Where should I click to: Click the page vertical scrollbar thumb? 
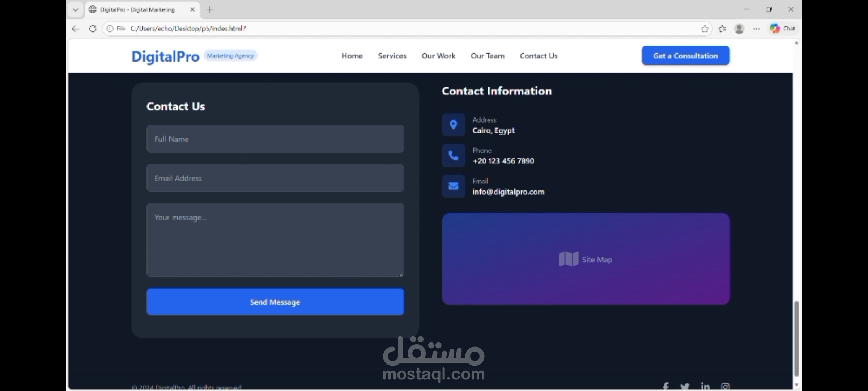click(x=796, y=339)
